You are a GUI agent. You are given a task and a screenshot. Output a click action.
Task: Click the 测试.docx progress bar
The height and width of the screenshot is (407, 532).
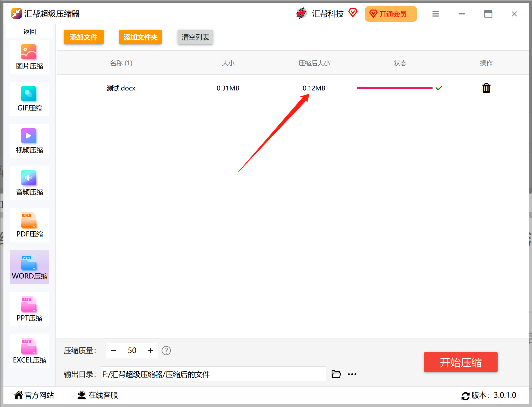pyautogui.click(x=395, y=88)
